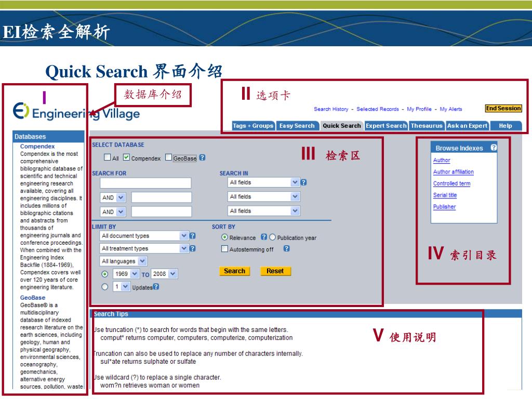The image size is (532, 399).
Task: Select the Updates radio button
Action: pyautogui.click(x=105, y=287)
